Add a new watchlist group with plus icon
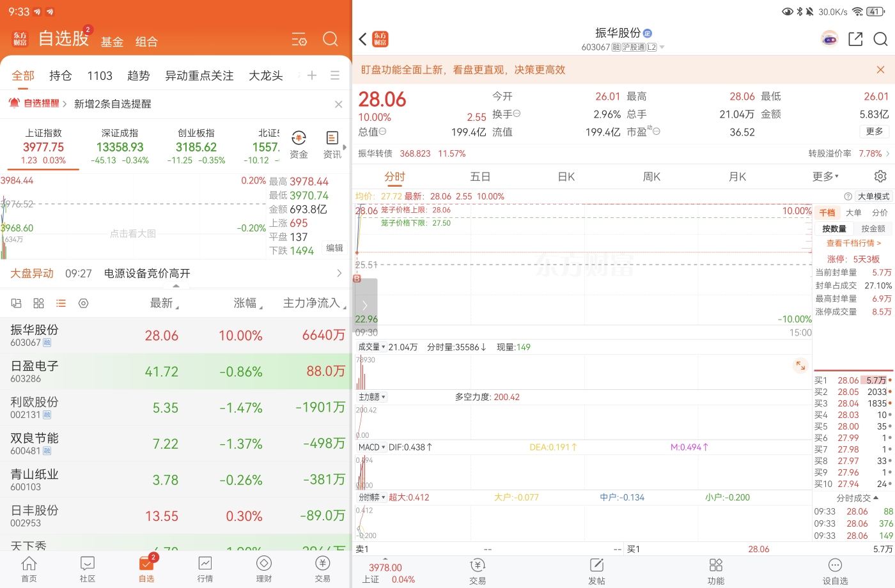This screenshot has height=588, width=895. 312,75
